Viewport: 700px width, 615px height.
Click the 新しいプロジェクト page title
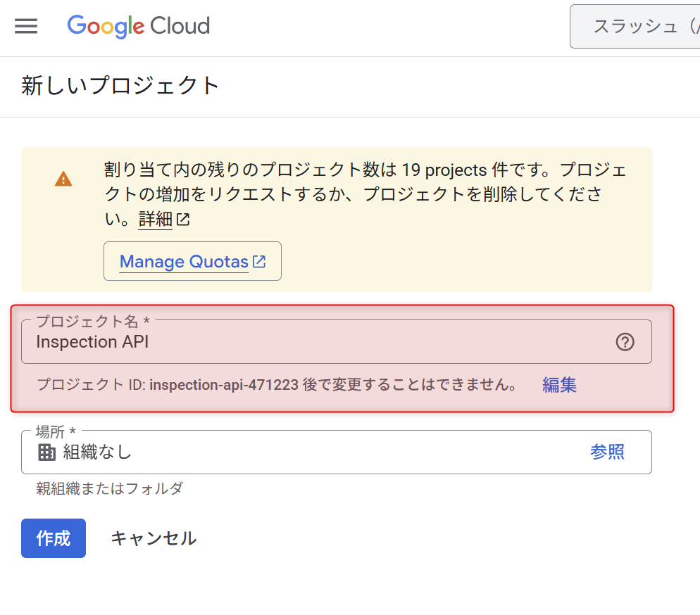point(120,84)
